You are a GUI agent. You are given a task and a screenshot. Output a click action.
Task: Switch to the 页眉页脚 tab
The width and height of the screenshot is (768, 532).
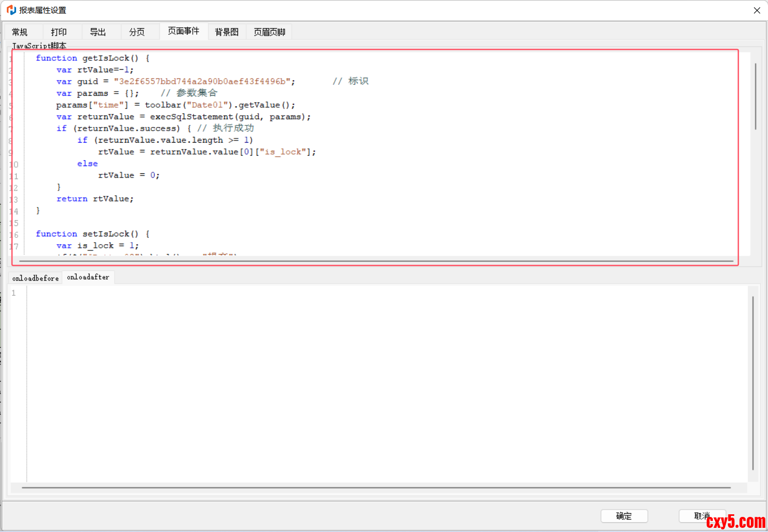tap(269, 32)
